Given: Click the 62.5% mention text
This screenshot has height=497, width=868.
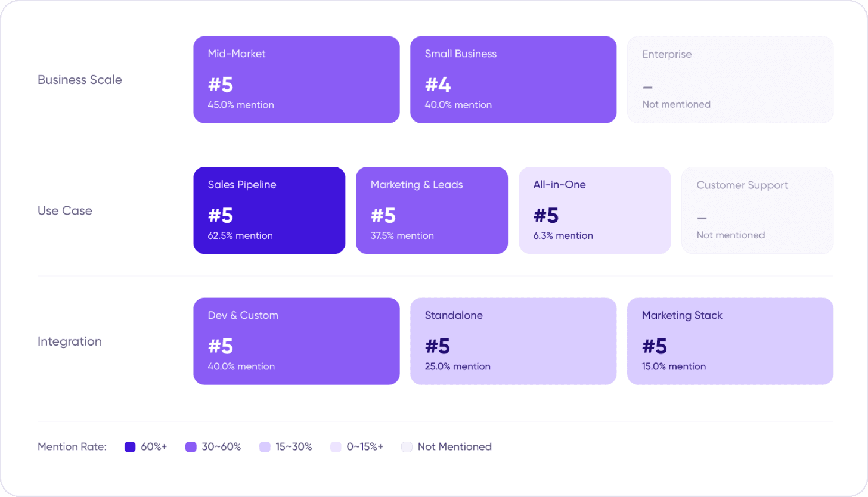Looking at the screenshot, I should 240,236.
